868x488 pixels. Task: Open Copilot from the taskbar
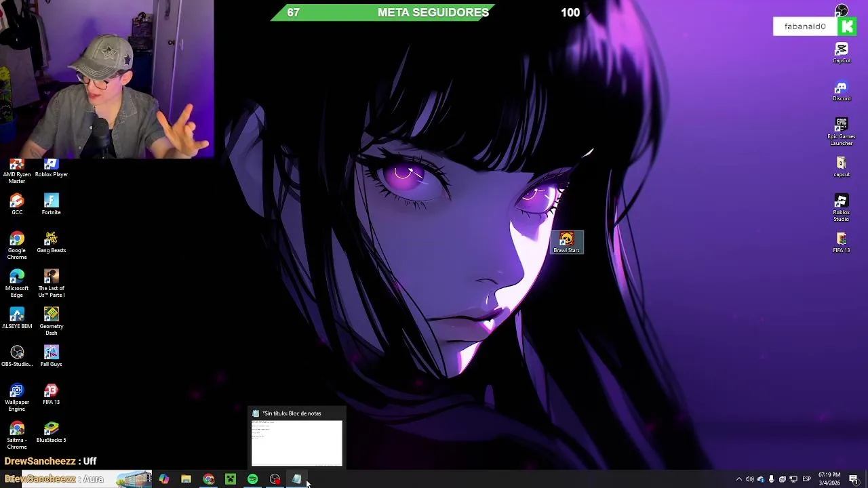(164, 479)
